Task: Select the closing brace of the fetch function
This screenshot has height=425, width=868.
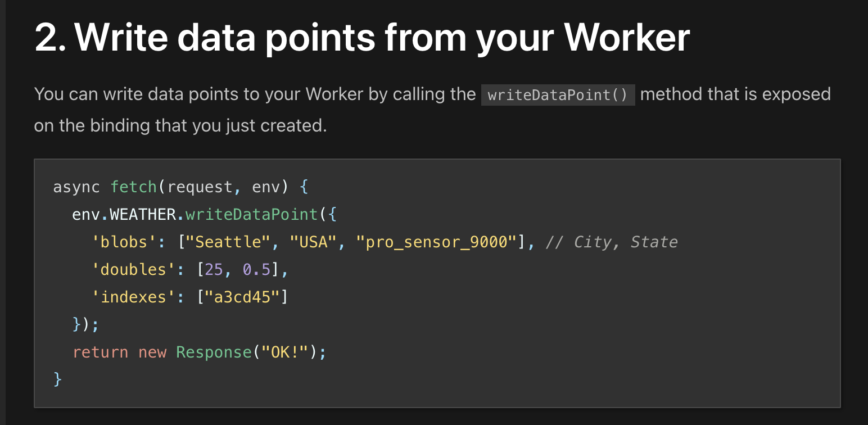Action: [57, 379]
